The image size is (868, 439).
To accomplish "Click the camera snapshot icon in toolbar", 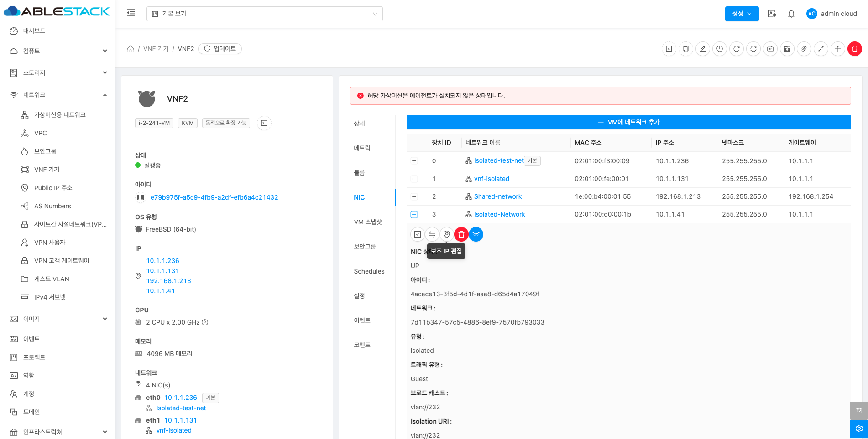I will click(x=770, y=49).
